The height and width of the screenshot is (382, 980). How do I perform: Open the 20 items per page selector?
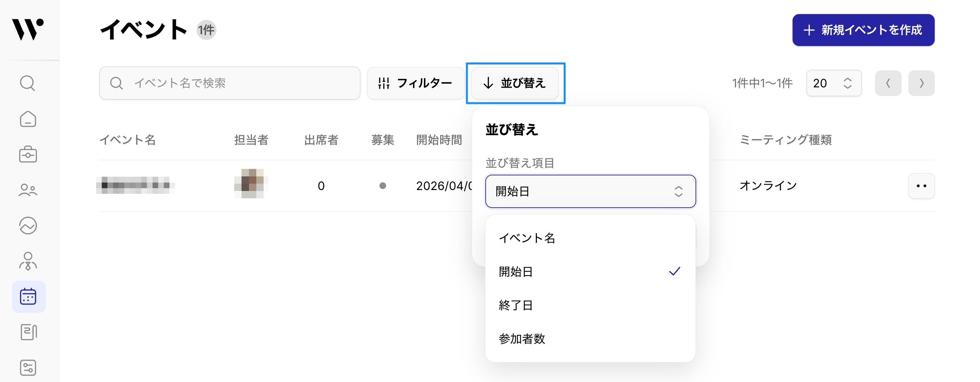(x=833, y=83)
